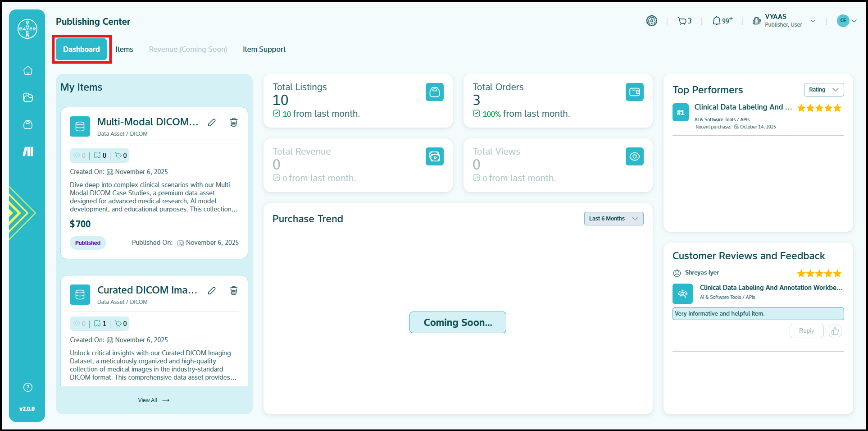
Task: Open the home icon in sidebar
Action: click(x=28, y=71)
